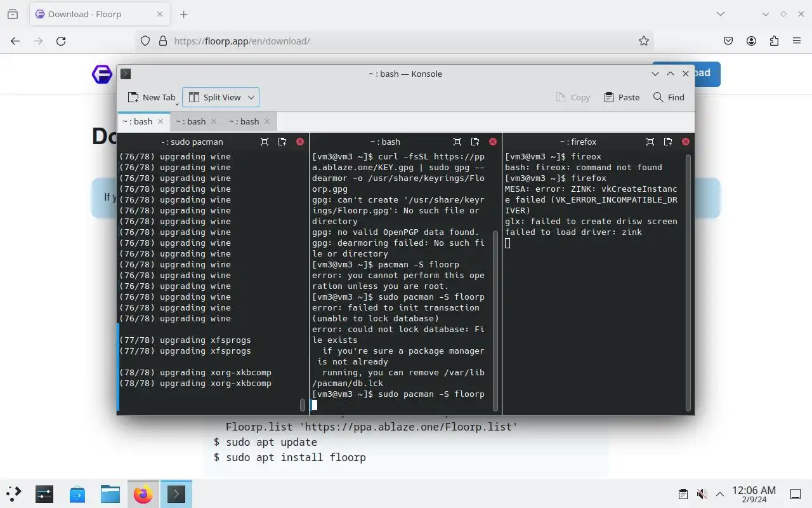Viewport: 812px width, 508px height.
Task: Select the Download - Floorp browser tab
Action: point(100,14)
